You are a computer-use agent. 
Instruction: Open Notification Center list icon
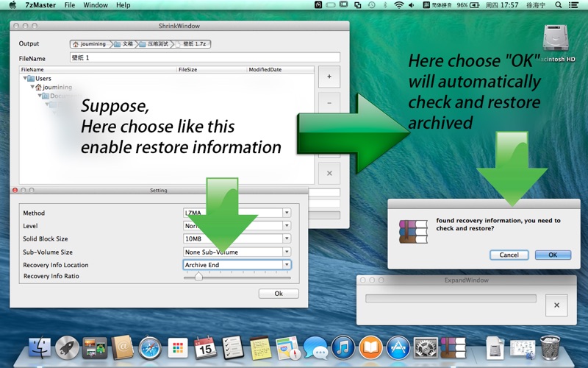click(573, 5)
